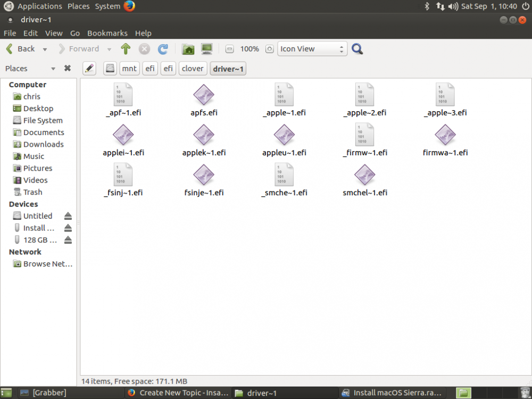Screen dimensions: 532x399
Task: Open the Forward history dropdown arrow
Action: pyautogui.click(x=109, y=49)
